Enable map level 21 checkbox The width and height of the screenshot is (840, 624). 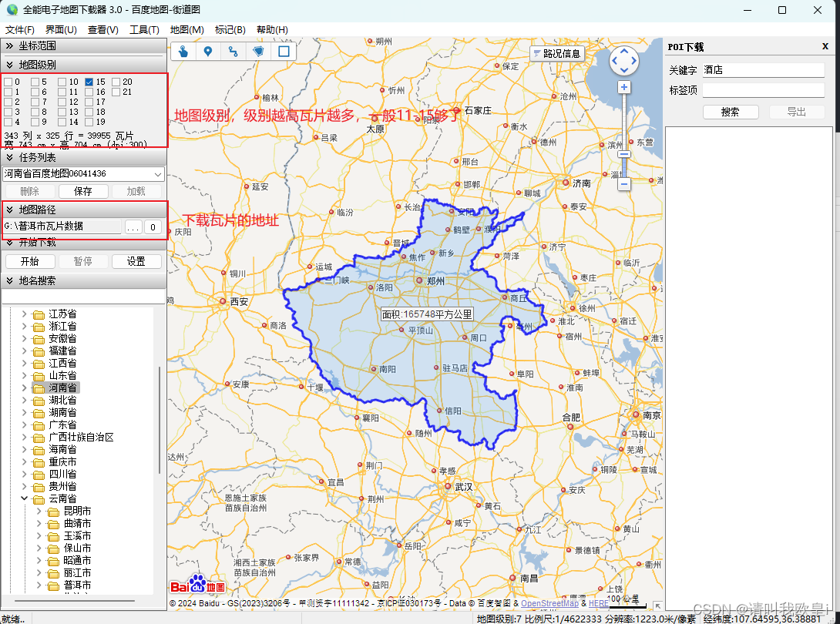[116, 92]
